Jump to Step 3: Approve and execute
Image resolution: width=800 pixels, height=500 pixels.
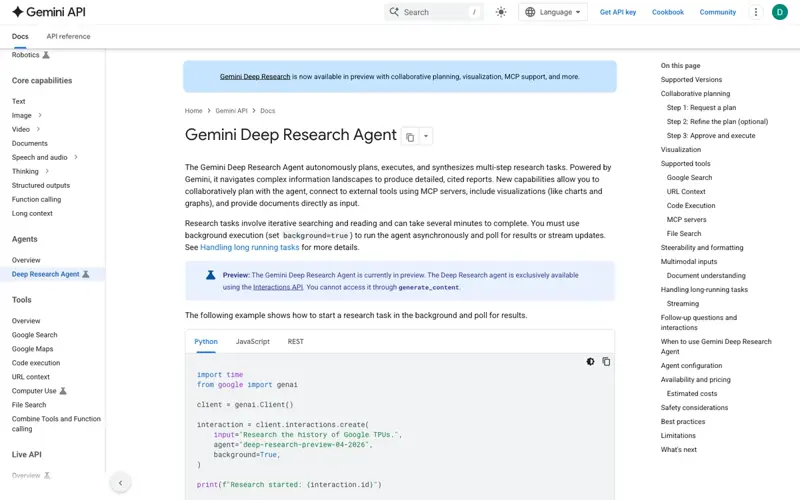pos(711,136)
